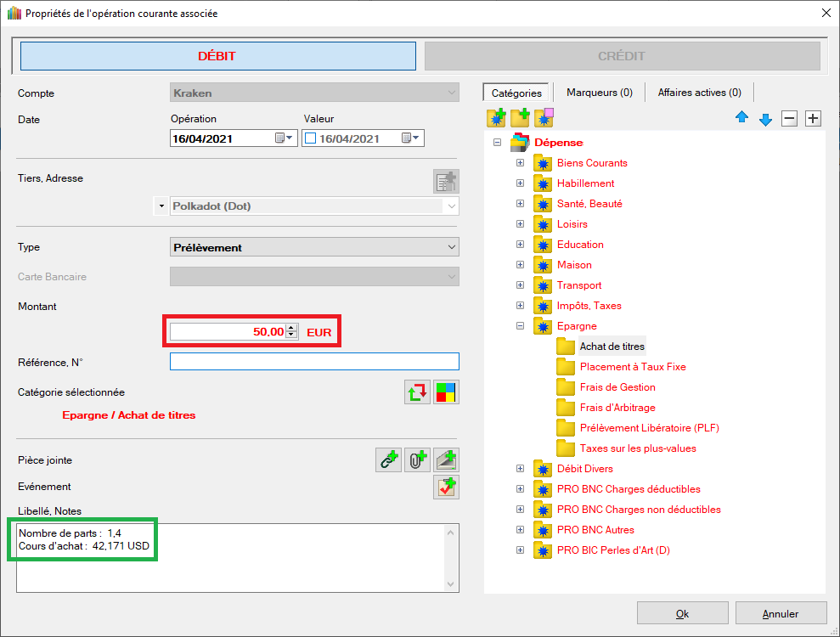Select the DÉBIT toggle button
840x637 pixels.
click(217, 56)
